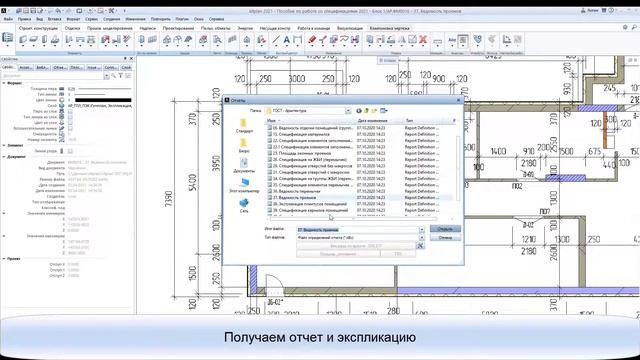The height and width of the screenshot is (360, 640).
Task: Toggle the Перо из слоя checkbox
Action: [70, 111]
